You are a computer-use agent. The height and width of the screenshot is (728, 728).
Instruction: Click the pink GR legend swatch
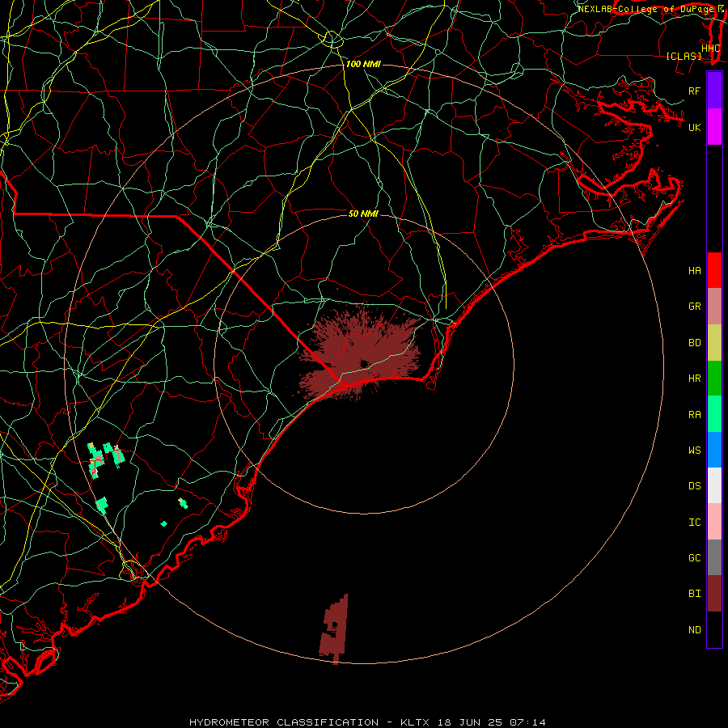(714, 307)
